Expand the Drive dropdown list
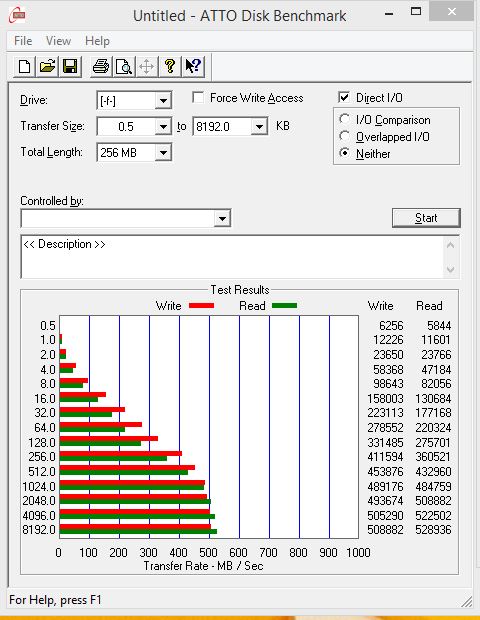Screen dimensions: 480x620 click(x=163, y=101)
